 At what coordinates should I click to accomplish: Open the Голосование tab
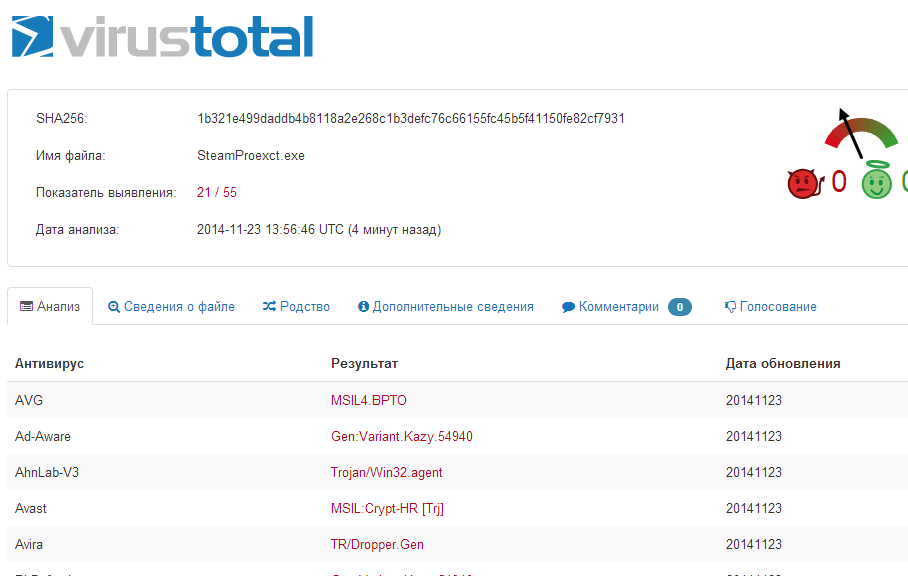[770, 306]
